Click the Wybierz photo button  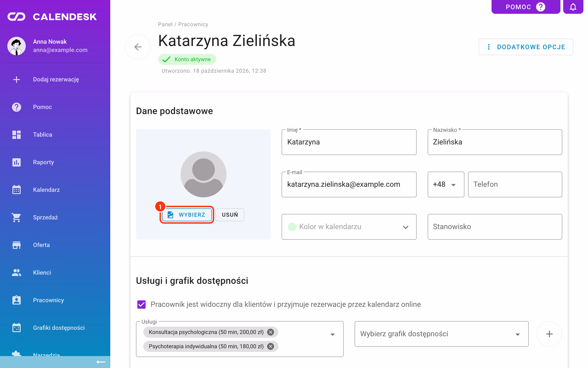click(187, 215)
